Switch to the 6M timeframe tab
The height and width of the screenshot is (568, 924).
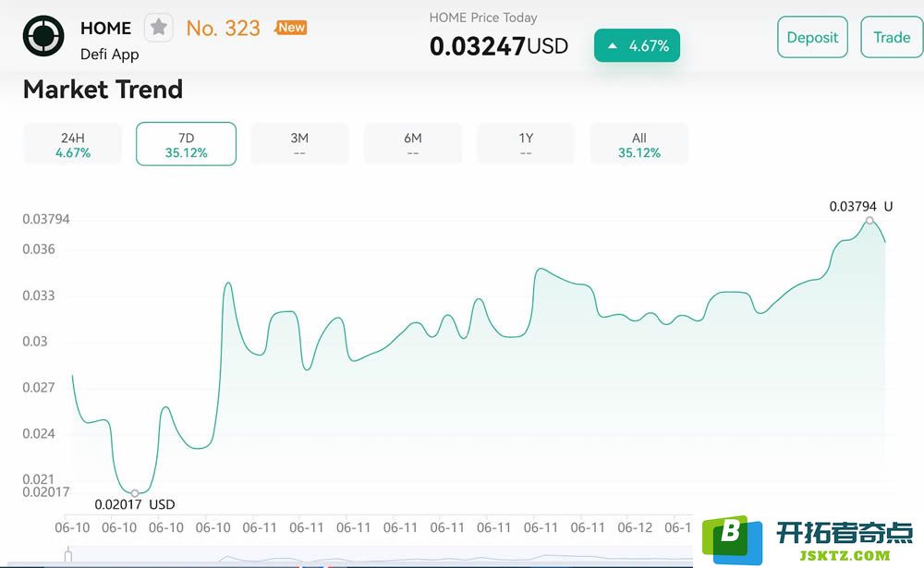point(412,144)
